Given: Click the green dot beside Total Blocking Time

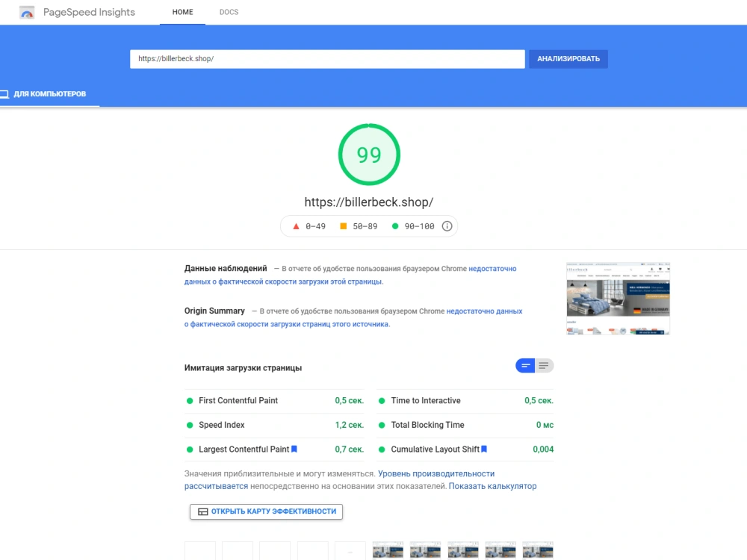Looking at the screenshot, I should coord(382,425).
